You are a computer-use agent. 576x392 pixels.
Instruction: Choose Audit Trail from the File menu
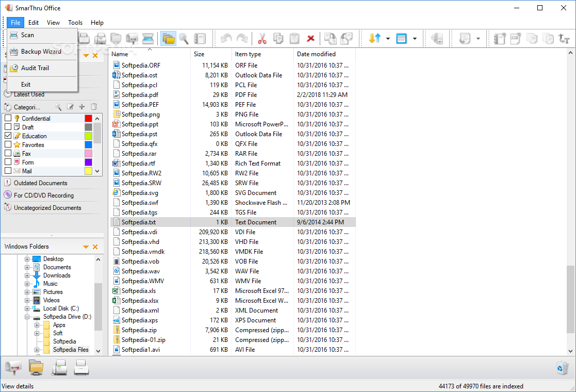[42, 68]
